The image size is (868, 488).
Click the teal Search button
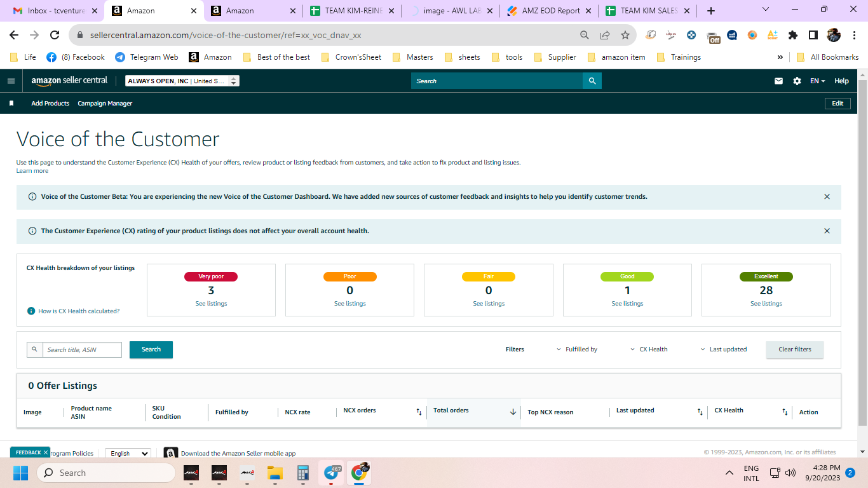pyautogui.click(x=151, y=349)
